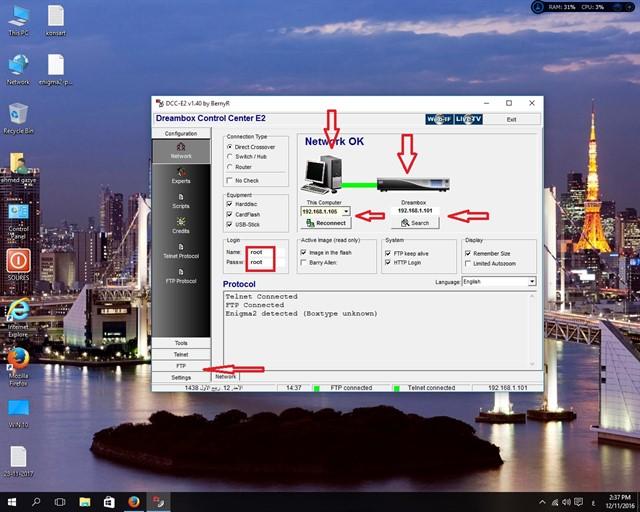Open the volume icon in tray

[567, 502]
